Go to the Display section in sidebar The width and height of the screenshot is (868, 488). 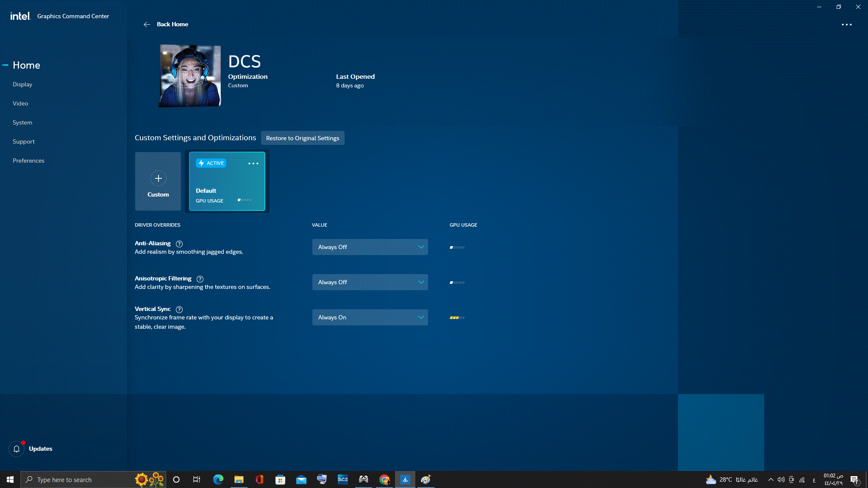22,85
